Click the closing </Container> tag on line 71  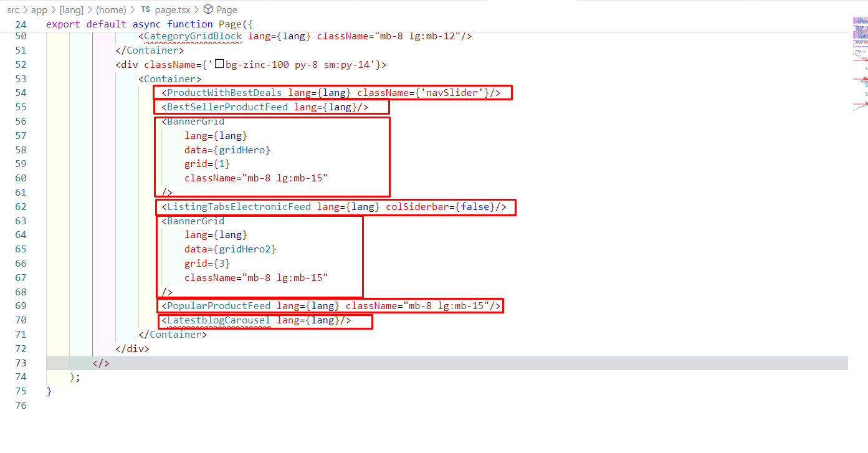173,334
